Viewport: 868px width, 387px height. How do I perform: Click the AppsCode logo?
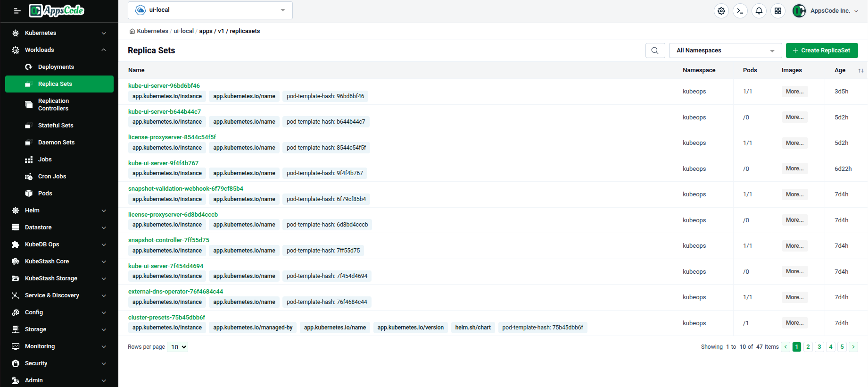tap(57, 10)
